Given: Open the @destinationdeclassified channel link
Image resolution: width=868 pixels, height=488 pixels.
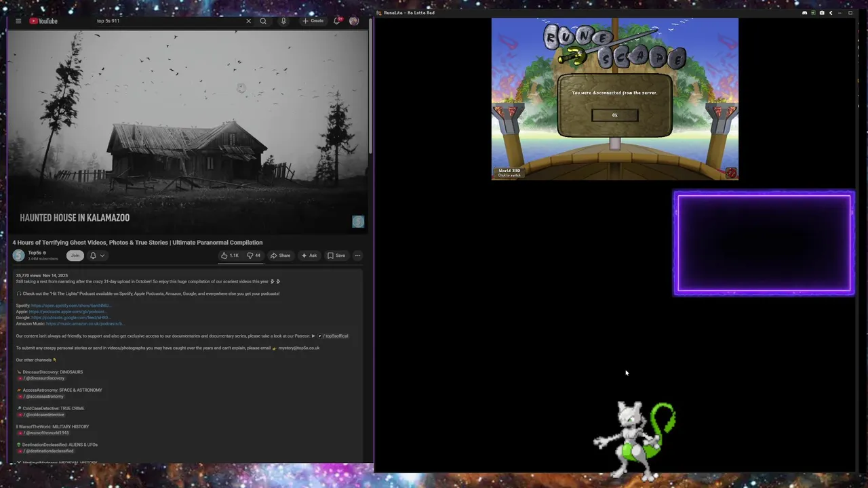Looking at the screenshot, I should click(46, 451).
